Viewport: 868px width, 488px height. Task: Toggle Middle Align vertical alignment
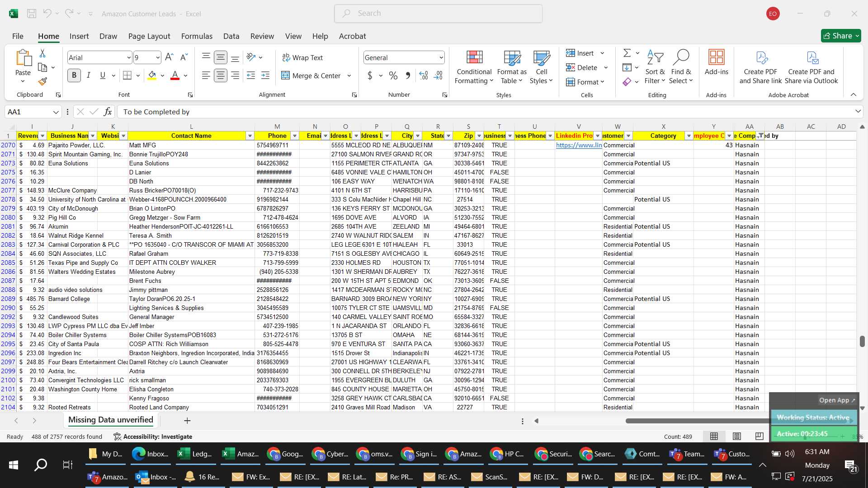[221, 57]
